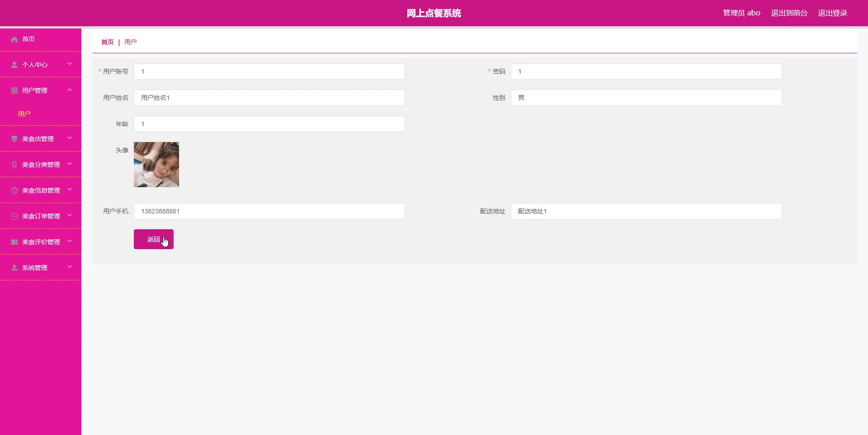Click the shop icon next to 美食店管理
This screenshot has height=435, width=868.
[x=14, y=139]
